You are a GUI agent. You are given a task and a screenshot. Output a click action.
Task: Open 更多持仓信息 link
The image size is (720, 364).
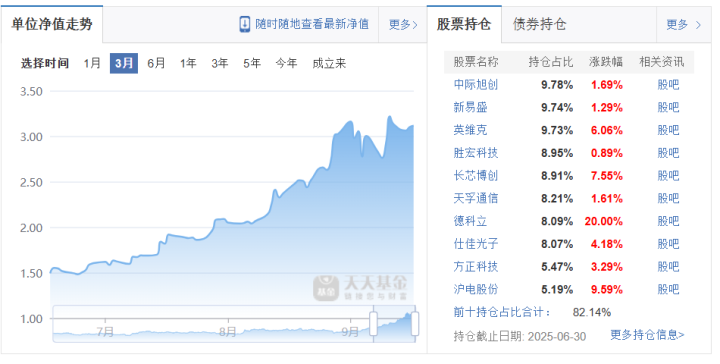pos(647,335)
